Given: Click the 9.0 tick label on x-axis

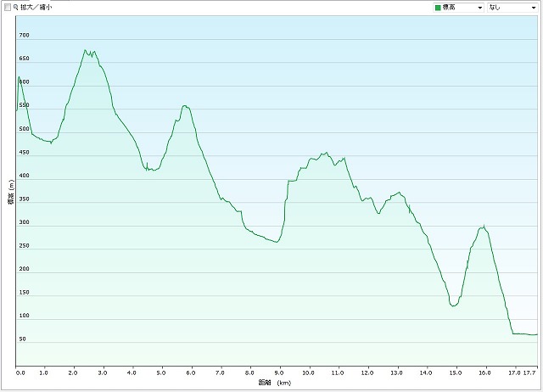Looking at the screenshot, I should click(x=281, y=372).
